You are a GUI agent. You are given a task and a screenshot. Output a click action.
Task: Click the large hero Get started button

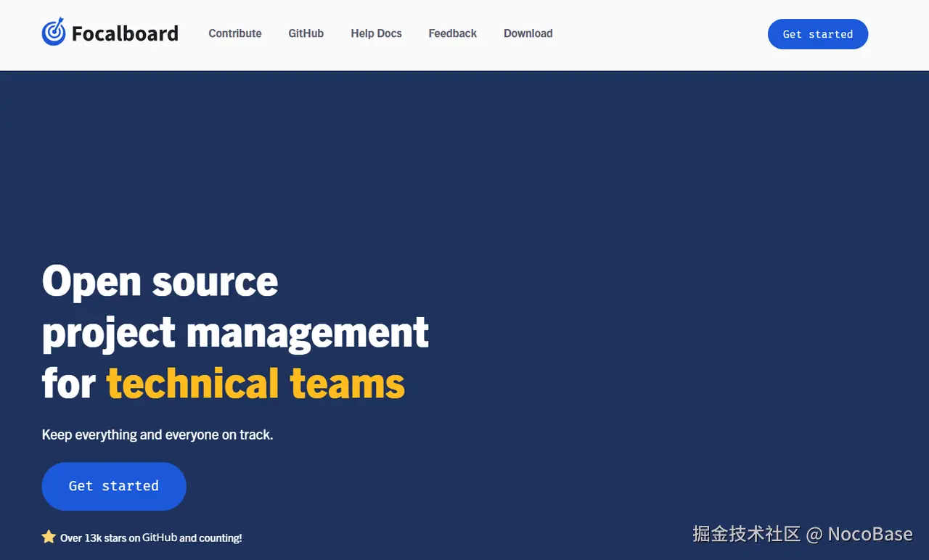point(114,486)
